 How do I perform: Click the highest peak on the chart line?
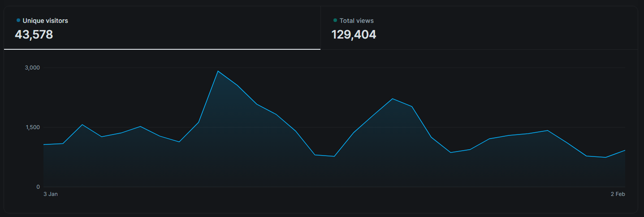[218, 71]
